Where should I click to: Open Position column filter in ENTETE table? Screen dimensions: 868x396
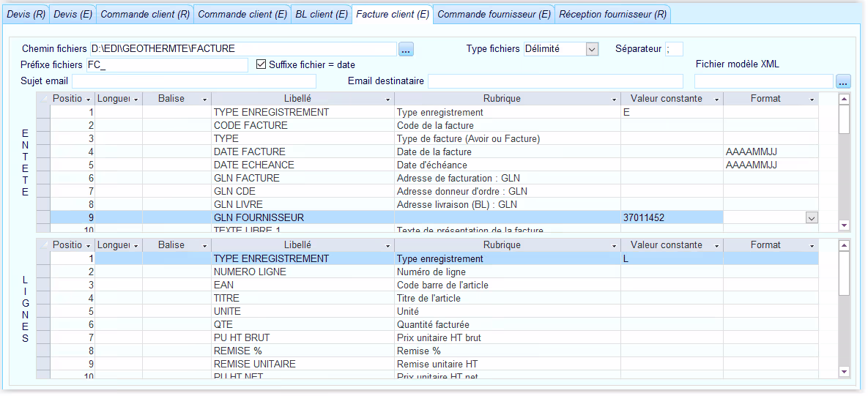(x=89, y=100)
